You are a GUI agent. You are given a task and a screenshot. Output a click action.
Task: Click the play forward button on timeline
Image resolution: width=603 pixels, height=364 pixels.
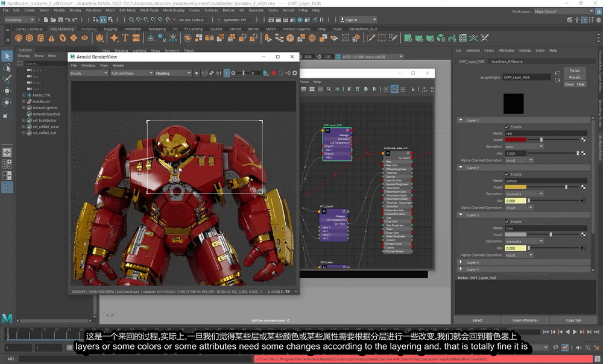[575, 331]
